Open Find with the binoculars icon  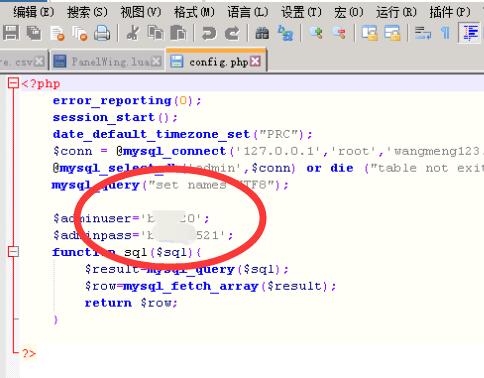coord(262,33)
